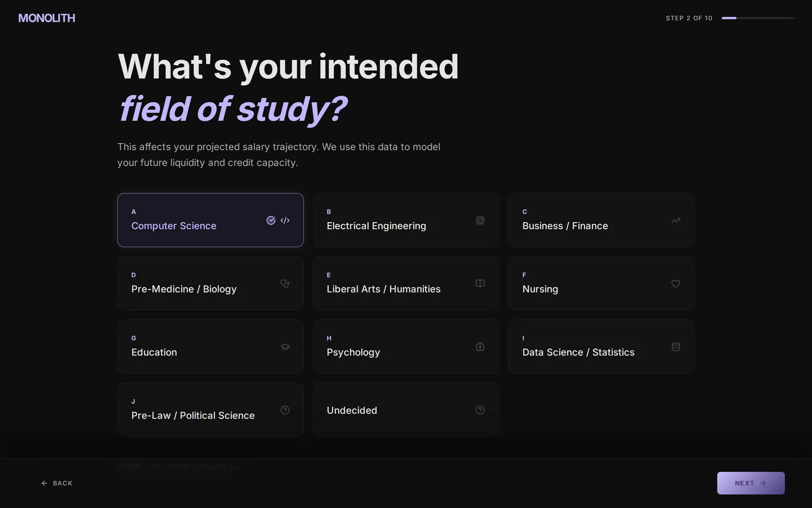Screen dimensions: 812x508
Task: Click the left arrow icon beside BACK
Action: coord(45,483)
